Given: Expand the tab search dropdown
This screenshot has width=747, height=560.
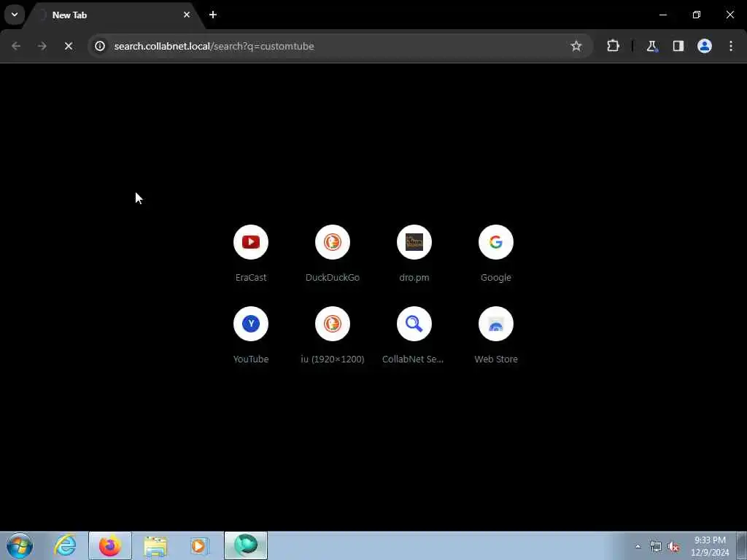Looking at the screenshot, I should click(x=15, y=15).
